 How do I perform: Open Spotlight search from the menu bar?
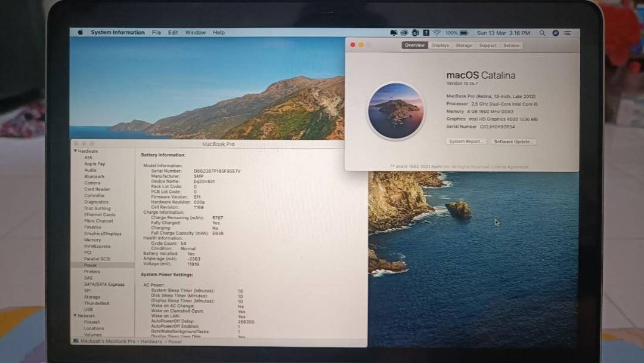pyautogui.click(x=542, y=33)
